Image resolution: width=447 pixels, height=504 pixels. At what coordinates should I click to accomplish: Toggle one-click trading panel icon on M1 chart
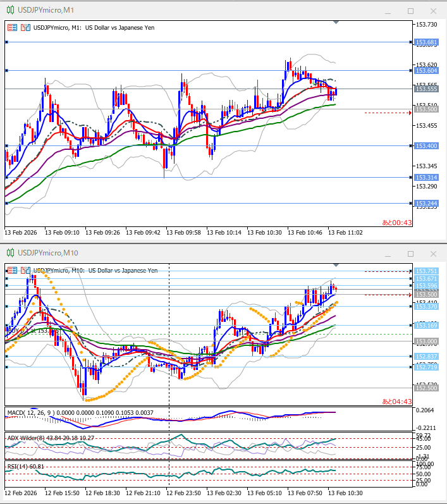(13, 28)
